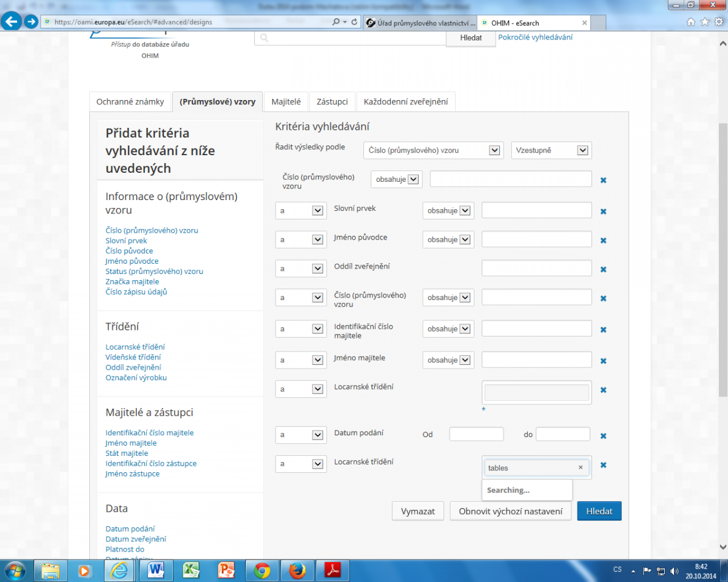Open Microsoft Word from the taskbar
Image resolution: width=728 pixels, height=582 pixels.
coord(156,570)
